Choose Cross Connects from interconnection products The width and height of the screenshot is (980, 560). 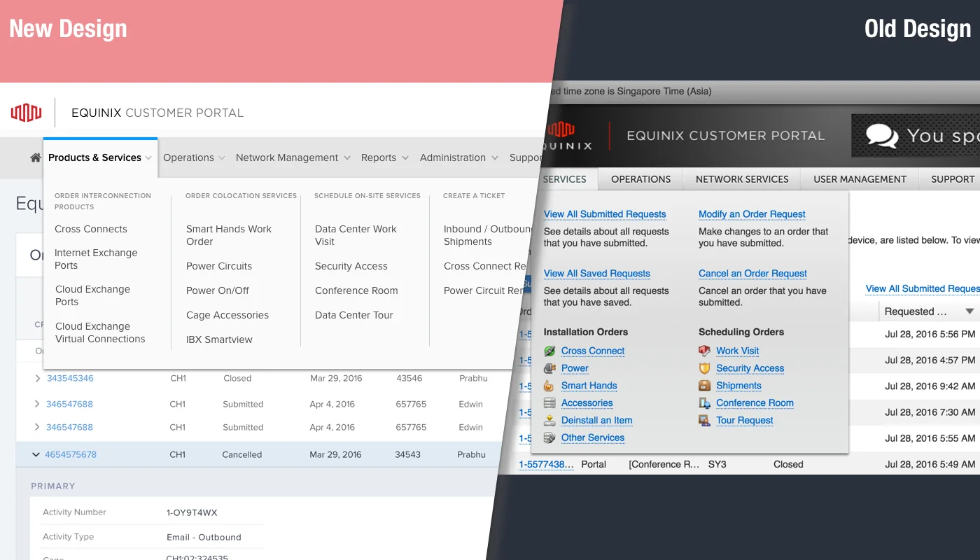click(91, 229)
